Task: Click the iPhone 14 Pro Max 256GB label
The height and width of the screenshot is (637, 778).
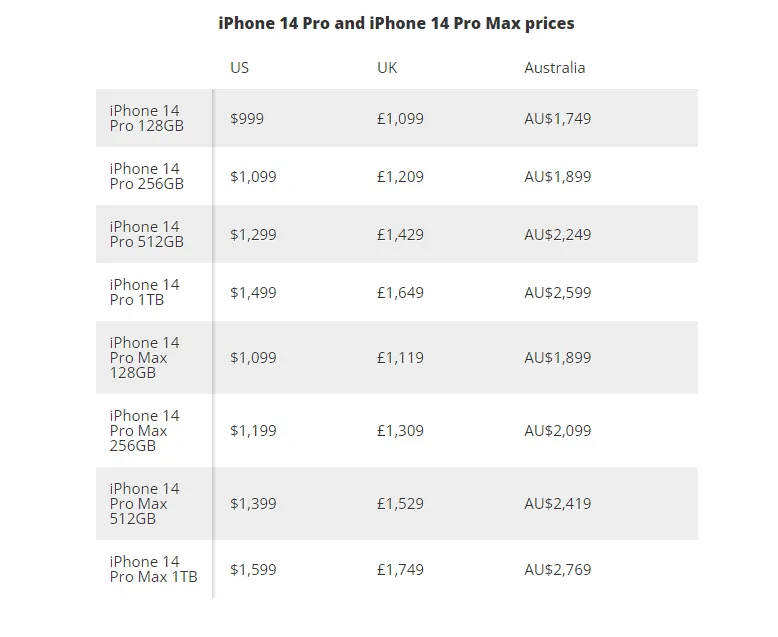Action: 144,431
